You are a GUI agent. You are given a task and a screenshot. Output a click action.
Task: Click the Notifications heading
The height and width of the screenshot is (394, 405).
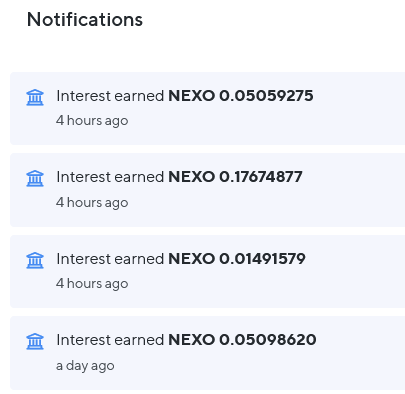(85, 19)
